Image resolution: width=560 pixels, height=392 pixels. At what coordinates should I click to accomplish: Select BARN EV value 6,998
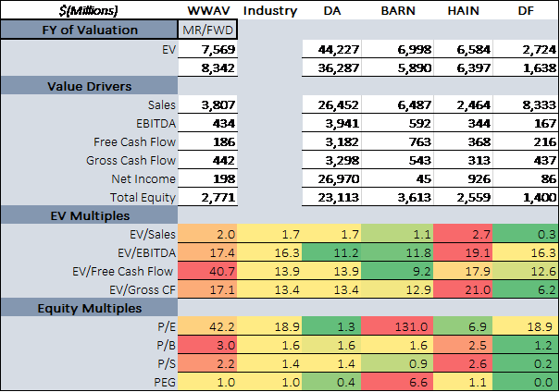point(397,49)
